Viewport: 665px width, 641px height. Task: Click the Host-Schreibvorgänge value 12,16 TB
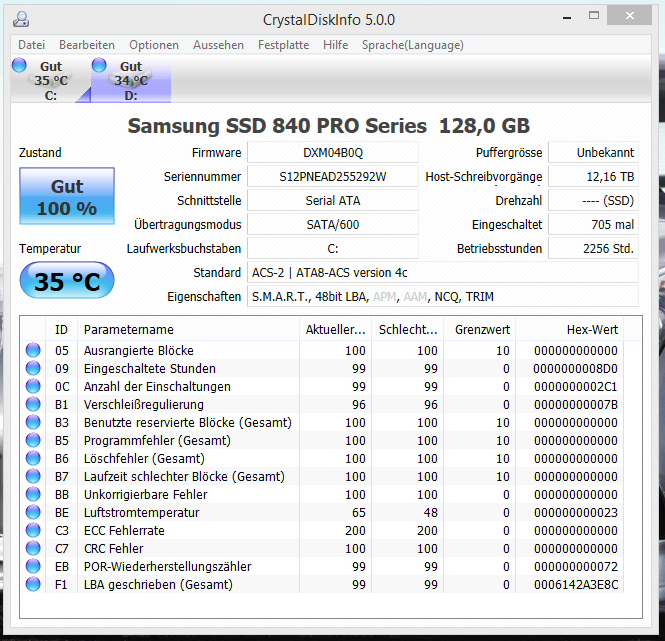pos(593,176)
